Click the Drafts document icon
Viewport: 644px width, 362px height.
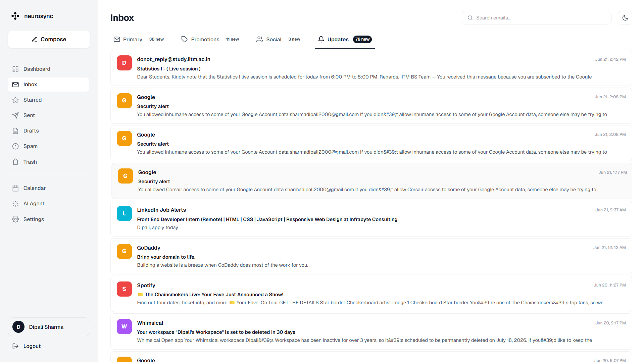pyautogui.click(x=15, y=131)
